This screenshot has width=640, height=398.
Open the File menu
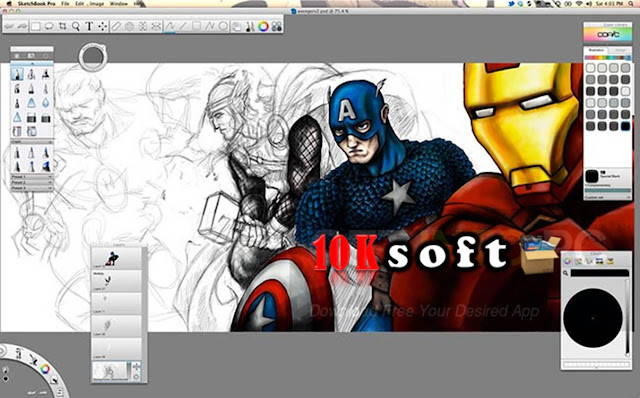pos(65,4)
